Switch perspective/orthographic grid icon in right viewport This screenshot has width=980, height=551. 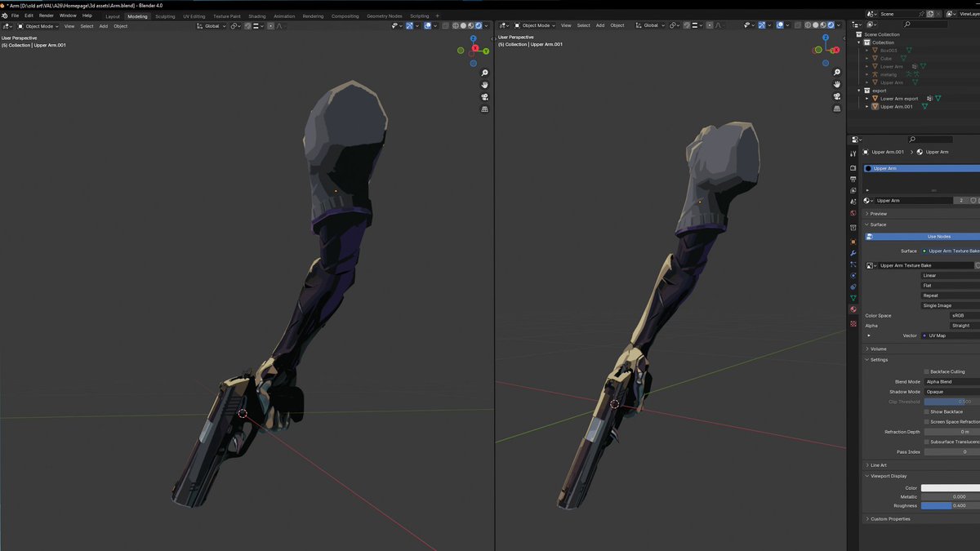[839, 109]
